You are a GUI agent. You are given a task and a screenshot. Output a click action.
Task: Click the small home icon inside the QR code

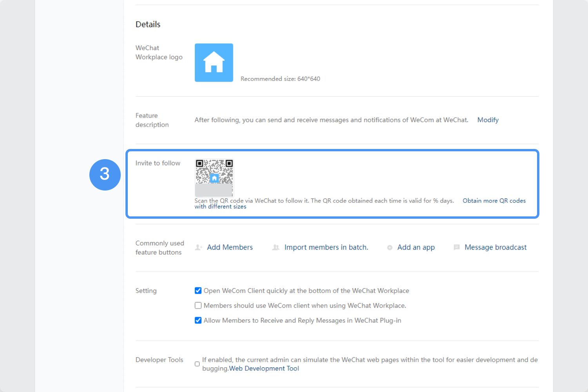pos(214,178)
